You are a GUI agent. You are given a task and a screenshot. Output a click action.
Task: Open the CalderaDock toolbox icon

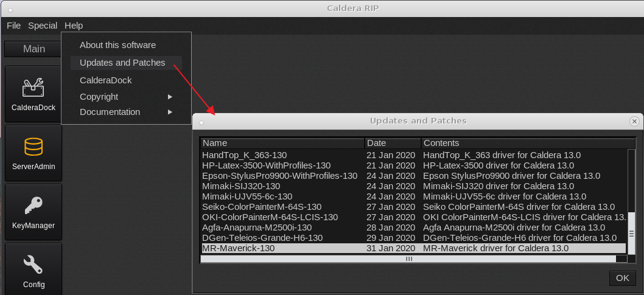click(x=33, y=94)
